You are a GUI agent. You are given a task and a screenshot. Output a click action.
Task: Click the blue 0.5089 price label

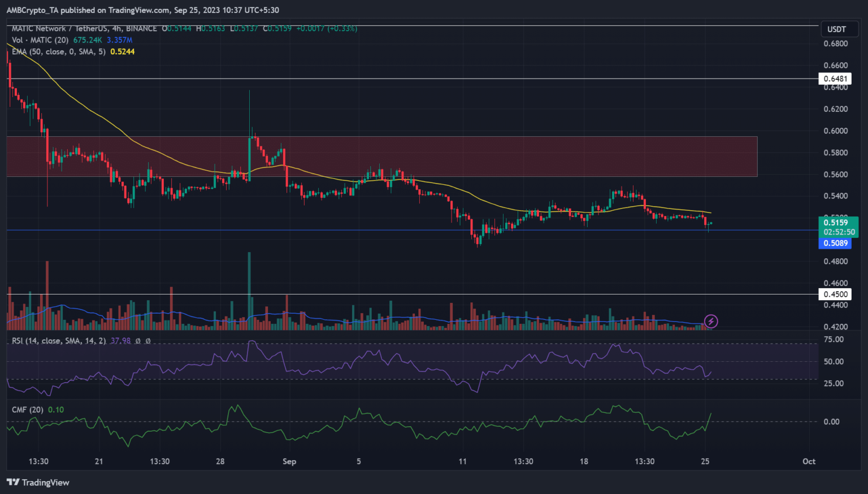(x=835, y=243)
